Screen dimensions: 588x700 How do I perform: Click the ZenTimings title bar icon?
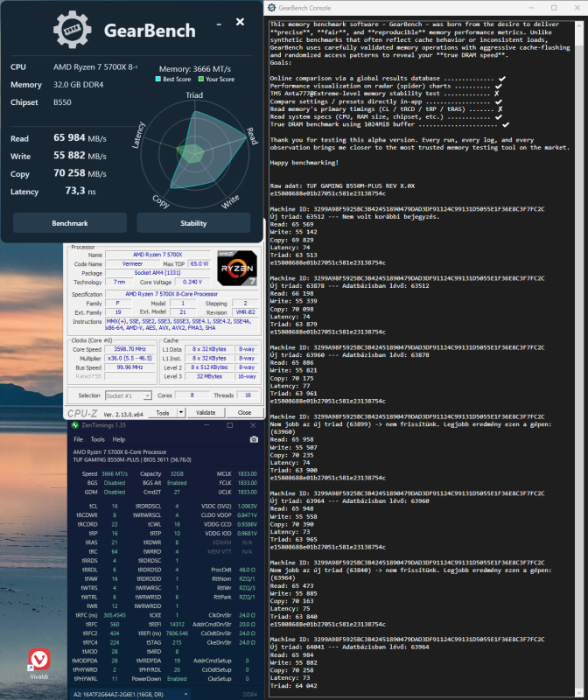[x=75, y=425]
